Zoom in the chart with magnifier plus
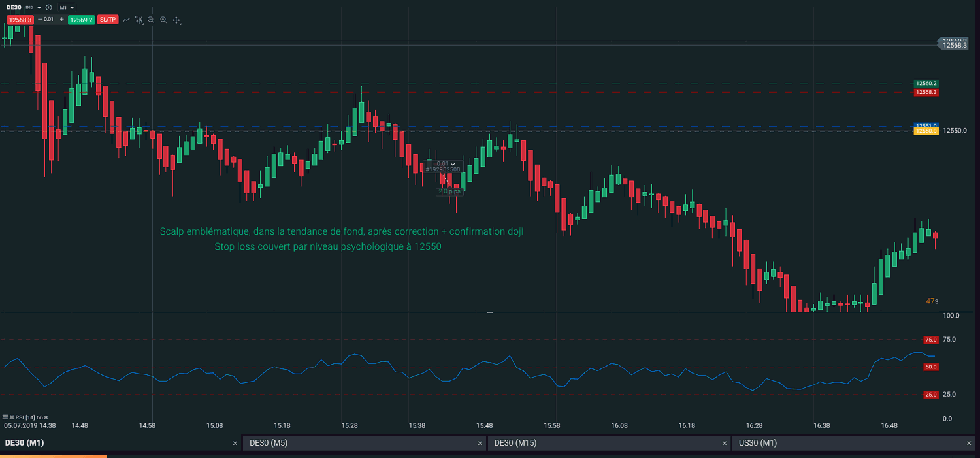This screenshot has height=458, width=980. pos(163,20)
